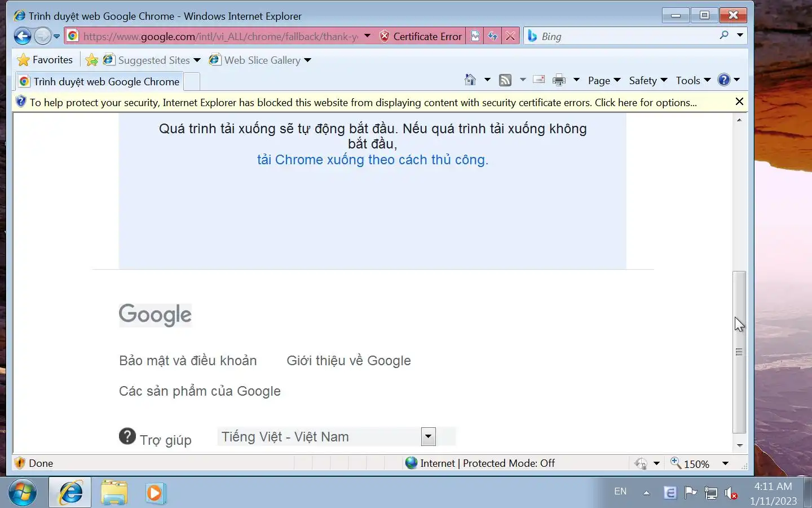Click Internet Explorer taskbar icon
The height and width of the screenshot is (508, 812).
tap(70, 493)
